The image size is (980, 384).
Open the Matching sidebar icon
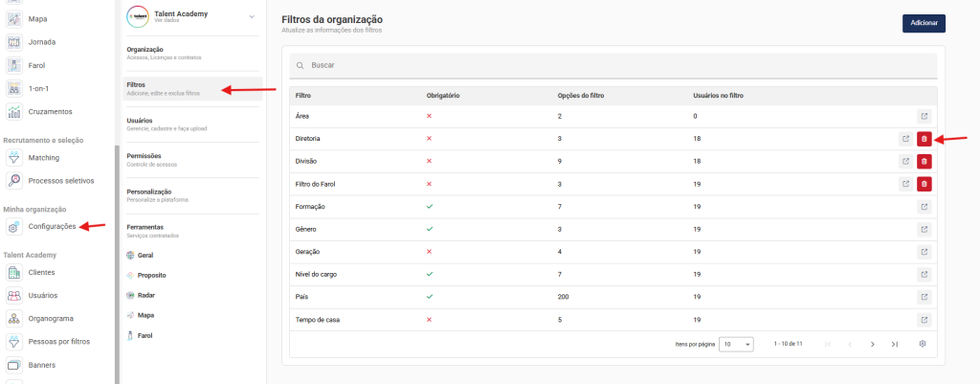click(x=14, y=157)
